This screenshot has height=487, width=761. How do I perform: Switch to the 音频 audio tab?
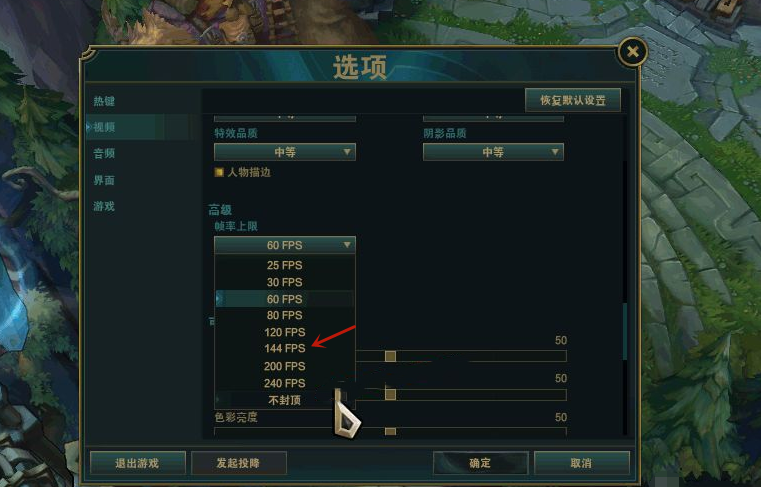coord(104,153)
